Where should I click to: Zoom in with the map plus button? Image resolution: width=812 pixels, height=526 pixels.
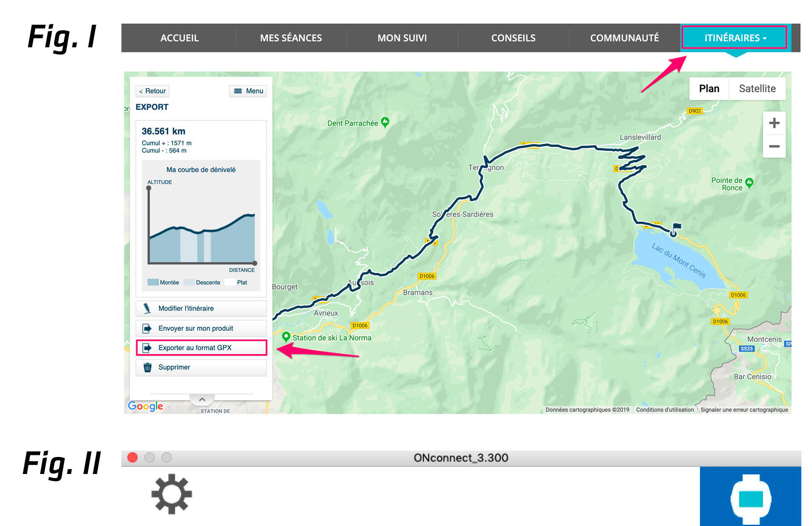coord(774,123)
